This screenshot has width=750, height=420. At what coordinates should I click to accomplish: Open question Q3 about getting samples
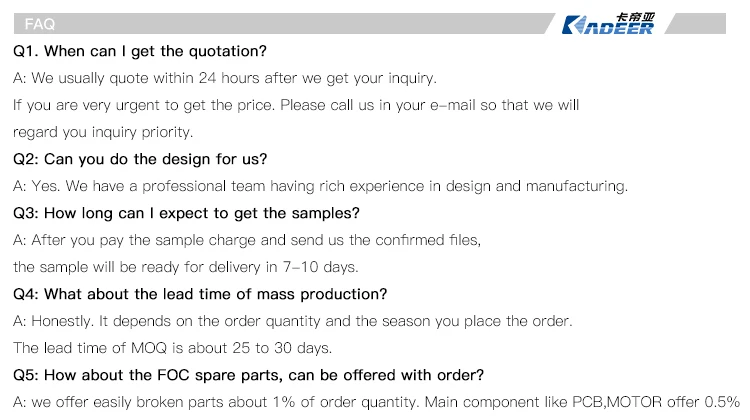click(186, 213)
